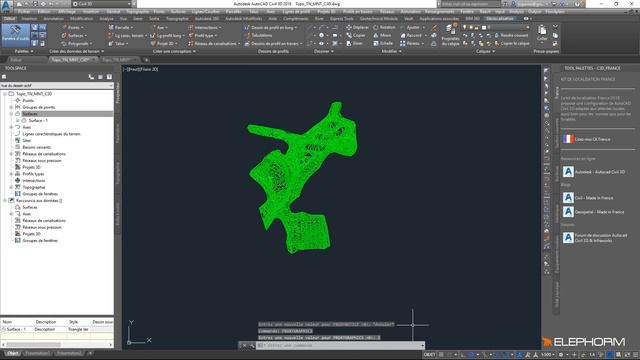Image resolution: width=640 pixels, height=360 pixels.
Task: Select the Copier tool in Modifier panel
Action: [x=356, y=36]
